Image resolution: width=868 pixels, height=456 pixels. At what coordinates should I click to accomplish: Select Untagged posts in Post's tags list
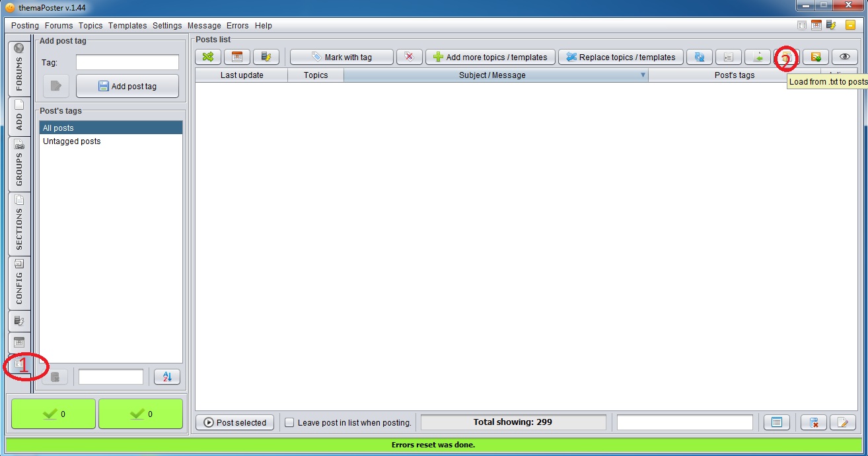(111, 141)
